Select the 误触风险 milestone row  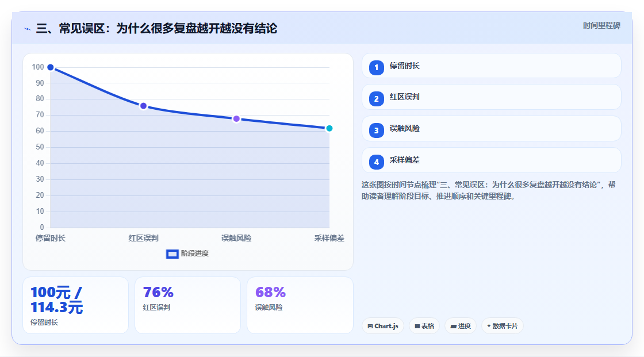tap(491, 129)
